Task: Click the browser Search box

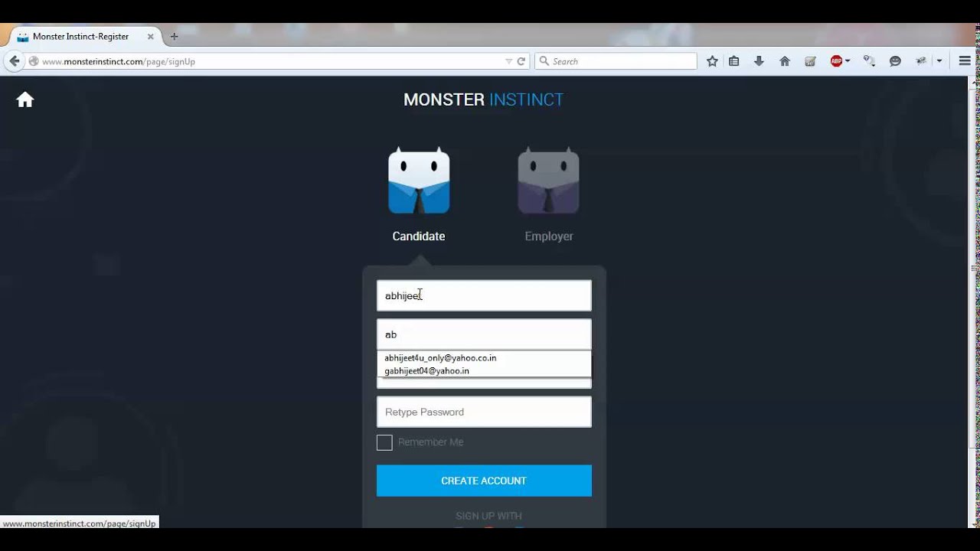Action: tap(616, 61)
